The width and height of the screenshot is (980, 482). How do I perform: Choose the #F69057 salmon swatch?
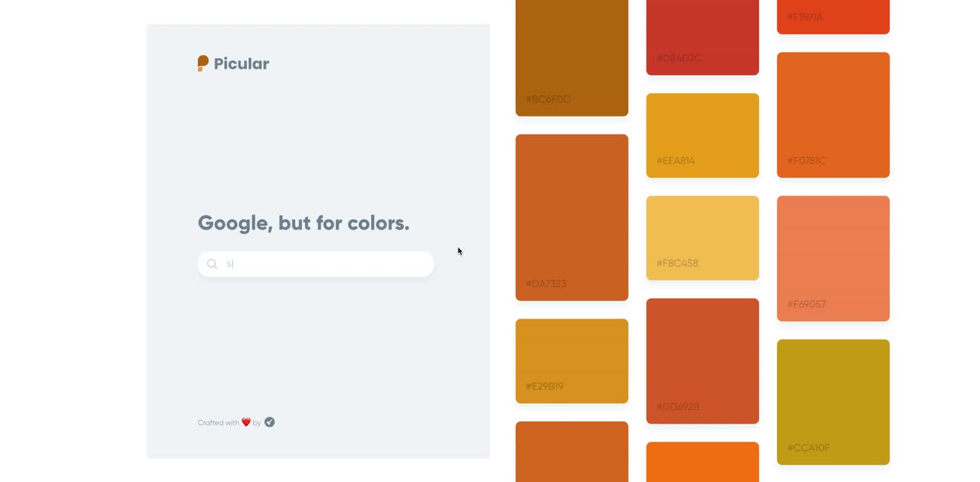pyautogui.click(x=833, y=258)
